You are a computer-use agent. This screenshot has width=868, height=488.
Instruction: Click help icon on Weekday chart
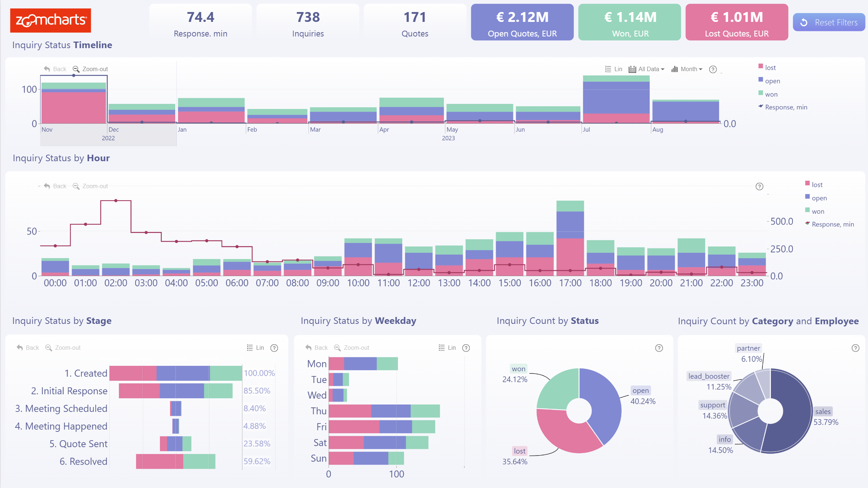pyautogui.click(x=466, y=348)
